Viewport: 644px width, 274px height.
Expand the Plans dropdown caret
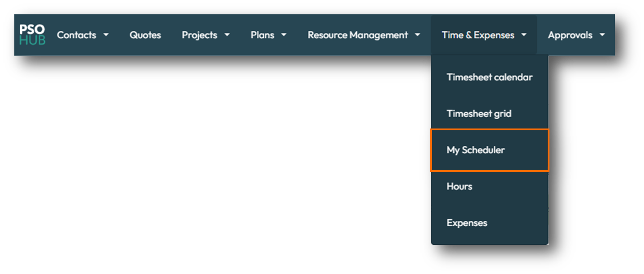(x=284, y=35)
